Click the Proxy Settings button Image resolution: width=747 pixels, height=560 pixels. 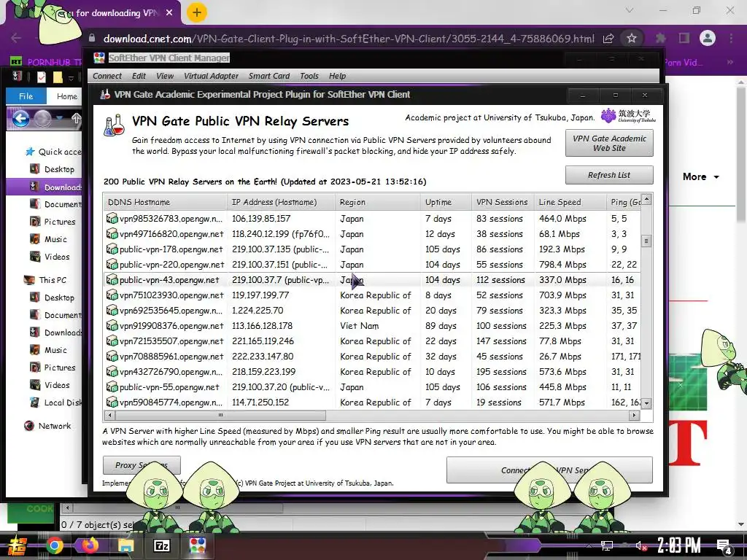click(x=142, y=464)
